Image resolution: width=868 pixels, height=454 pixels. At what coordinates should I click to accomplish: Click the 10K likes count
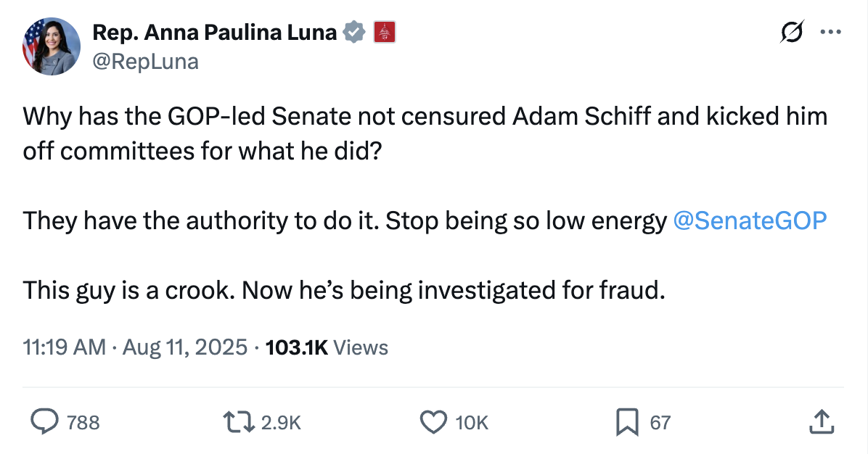tap(472, 422)
